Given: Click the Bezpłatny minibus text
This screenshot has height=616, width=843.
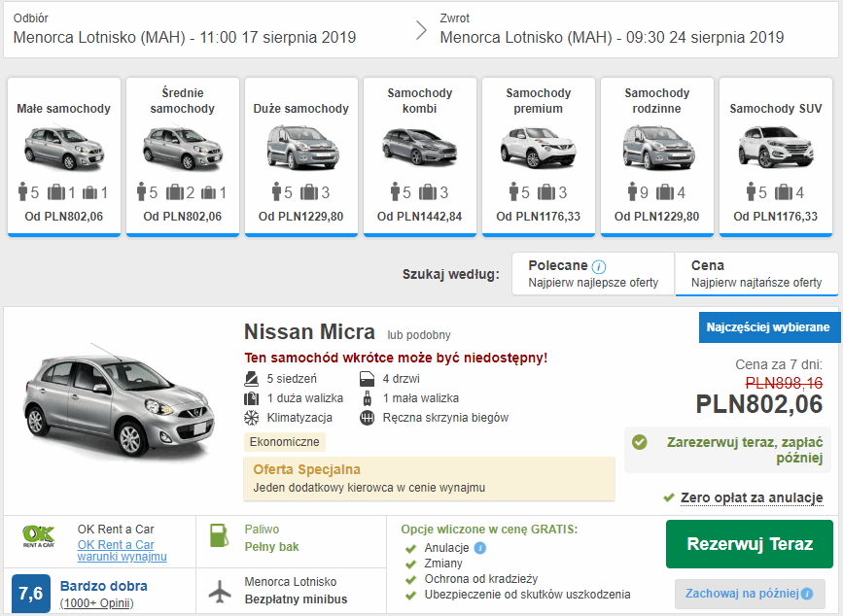Looking at the screenshot, I should (296, 599).
